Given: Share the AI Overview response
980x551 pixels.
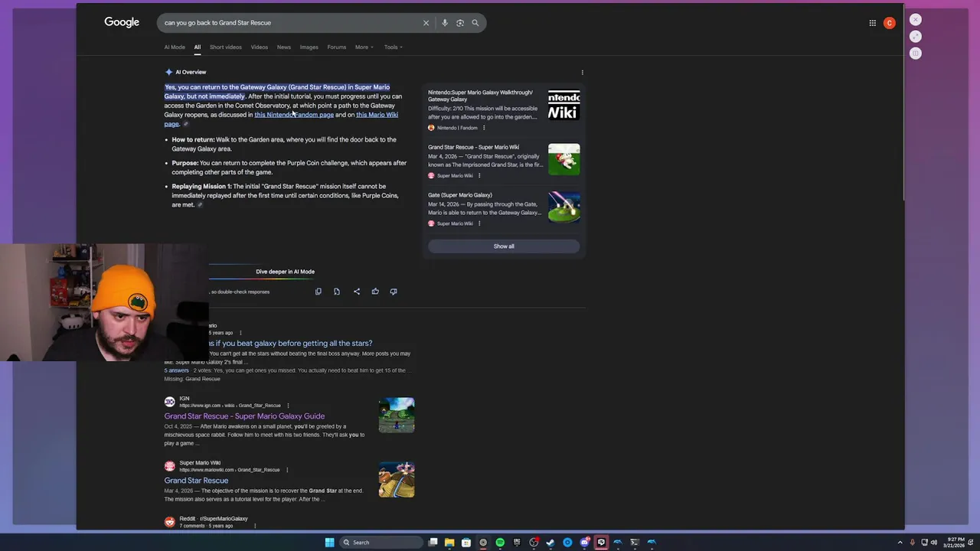Looking at the screenshot, I should click(357, 292).
